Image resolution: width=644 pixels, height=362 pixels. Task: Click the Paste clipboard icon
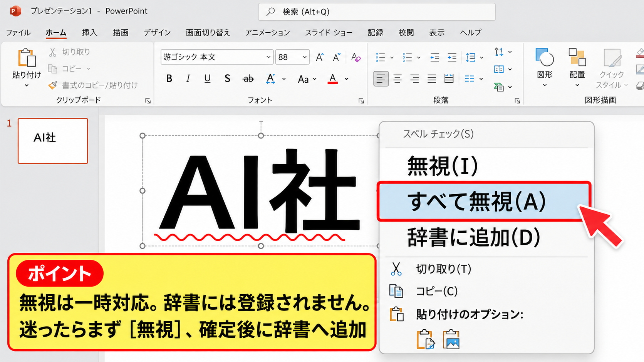(x=27, y=58)
